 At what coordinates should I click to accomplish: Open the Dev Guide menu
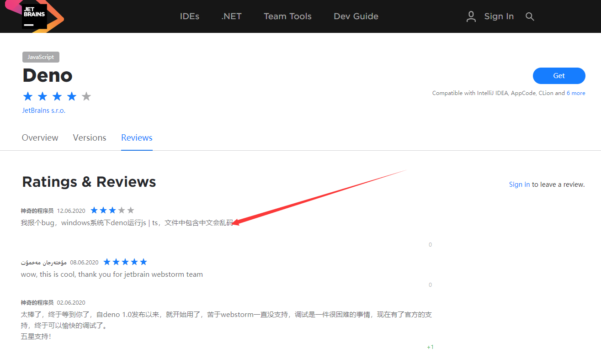[x=356, y=16]
